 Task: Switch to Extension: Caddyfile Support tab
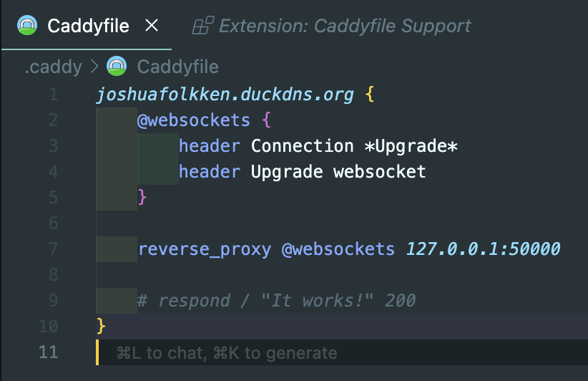coord(344,26)
